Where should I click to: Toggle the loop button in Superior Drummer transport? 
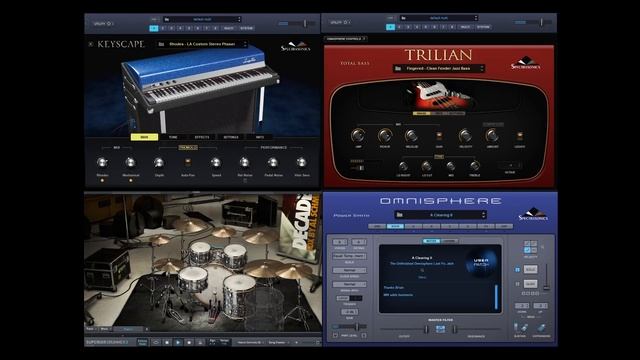tap(156, 342)
